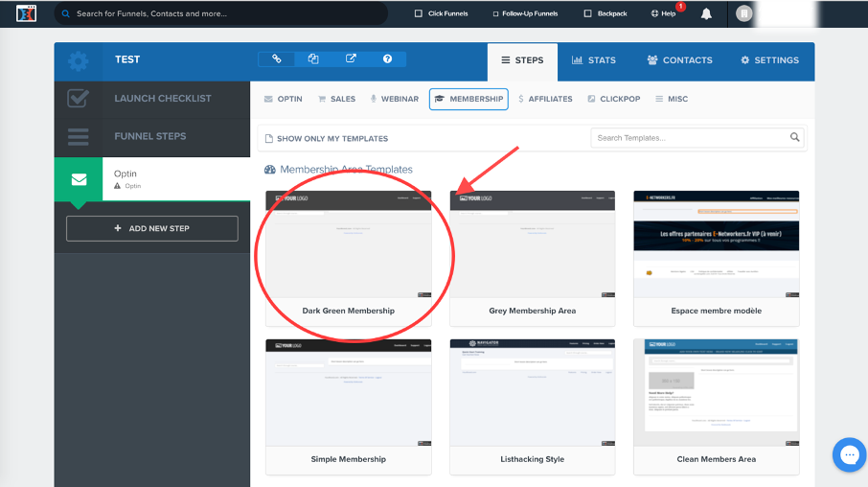Image resolution: width=868 pixels, height=487 pixels.
Task: Select the WEBINAR template category
Action: (394, 99)
